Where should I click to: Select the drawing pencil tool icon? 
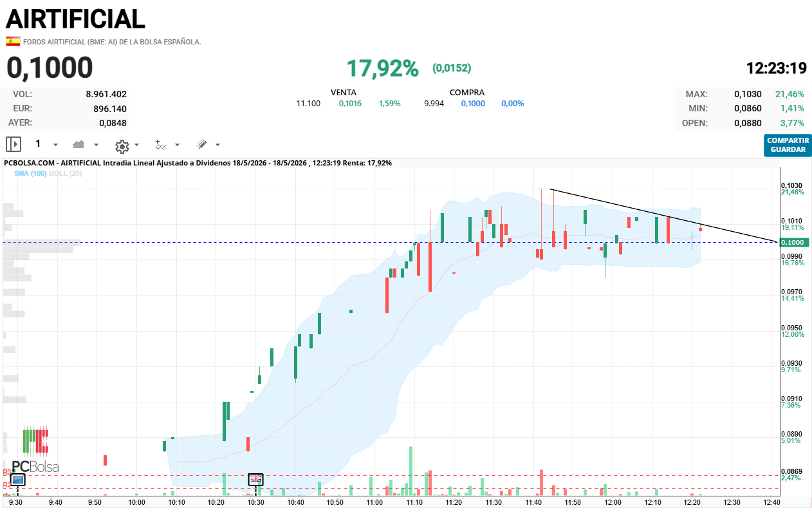[x=201, y=144]
